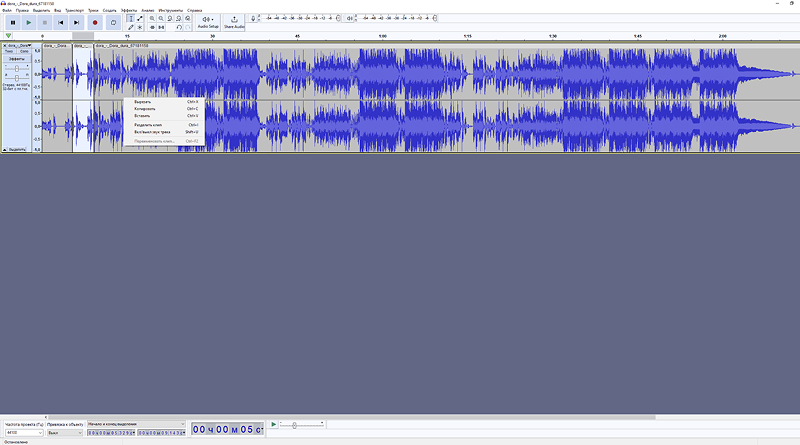This screenshot has height=445, width=800.
Task: Close the track with X button
Action: point(5,46)
